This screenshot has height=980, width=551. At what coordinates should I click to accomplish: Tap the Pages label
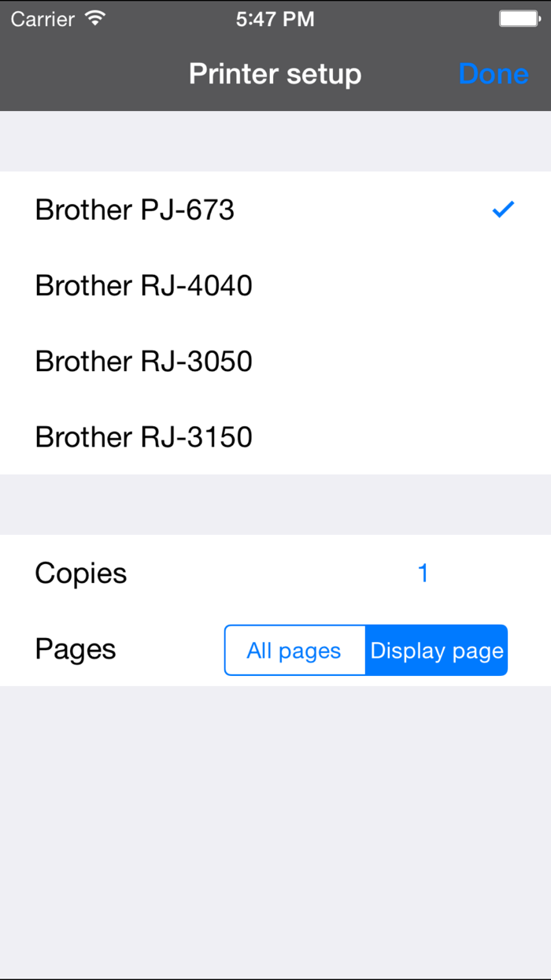coord(75,649)
